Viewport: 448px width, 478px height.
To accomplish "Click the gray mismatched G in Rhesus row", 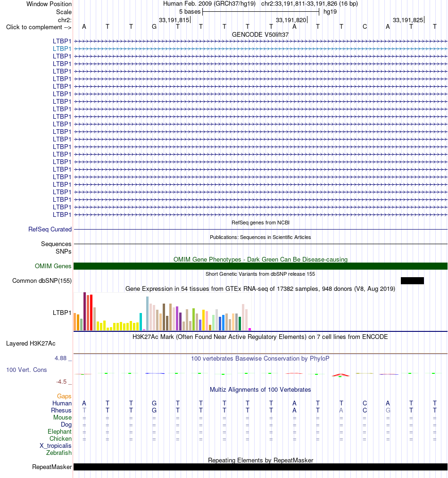I will coord(388,410).
